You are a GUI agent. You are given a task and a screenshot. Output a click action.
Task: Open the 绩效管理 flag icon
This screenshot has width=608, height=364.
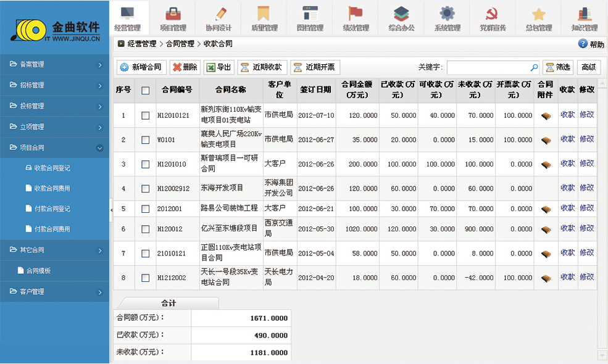click(x=356, y=14)
